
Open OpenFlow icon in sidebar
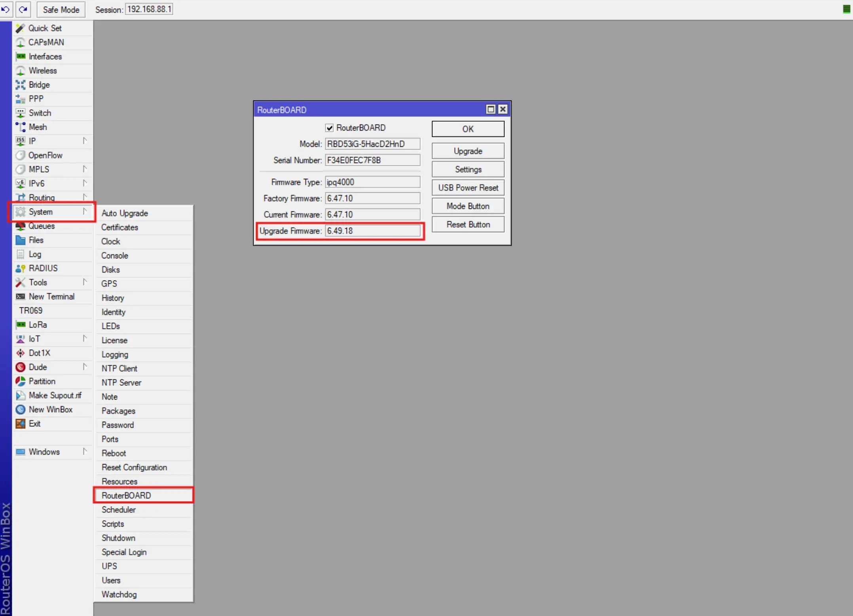click(x=20, y=155)
